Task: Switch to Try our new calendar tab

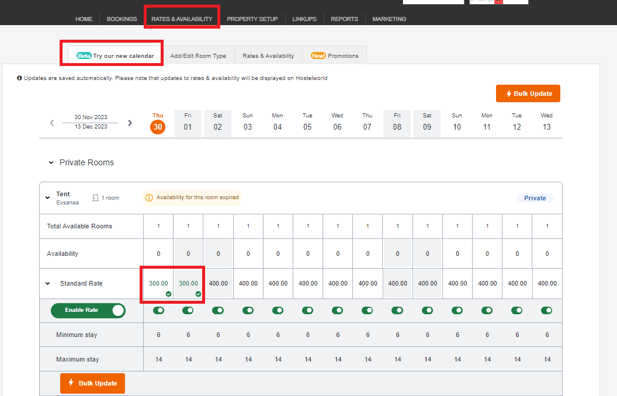Action: click(x=115, y=56)
